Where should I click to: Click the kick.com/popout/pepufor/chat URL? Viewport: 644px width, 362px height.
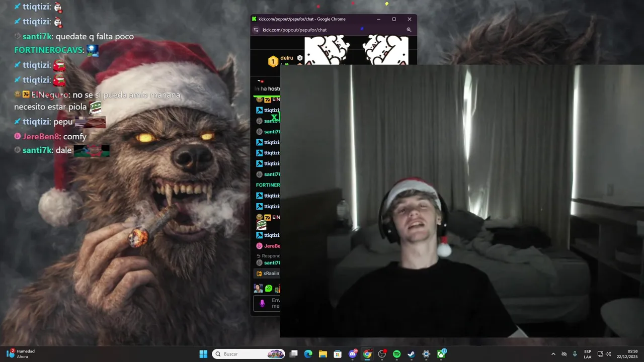[294, 30]
